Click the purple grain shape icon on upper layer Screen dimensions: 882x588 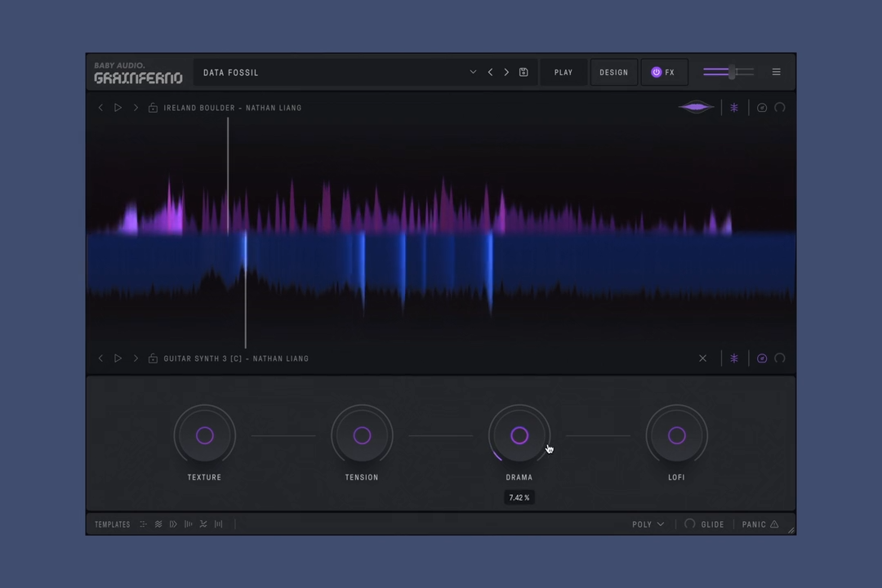tap(696, 107)
